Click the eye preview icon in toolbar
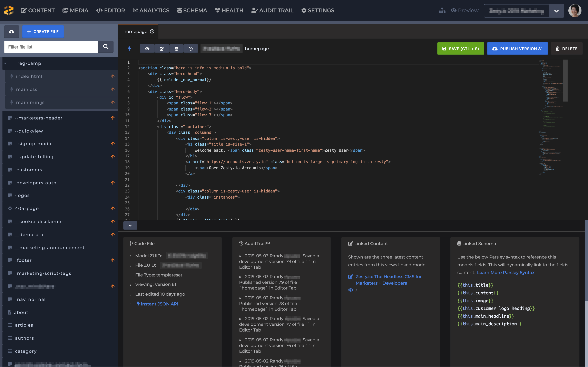 [147, 49]
